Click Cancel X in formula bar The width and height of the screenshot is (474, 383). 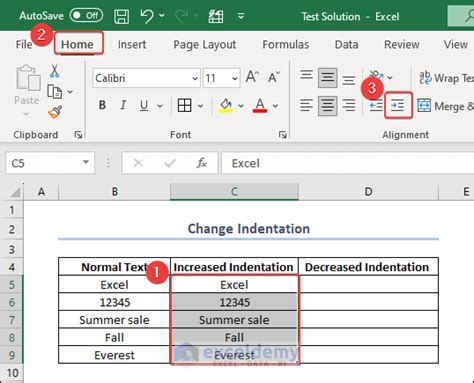click(138, 163)
